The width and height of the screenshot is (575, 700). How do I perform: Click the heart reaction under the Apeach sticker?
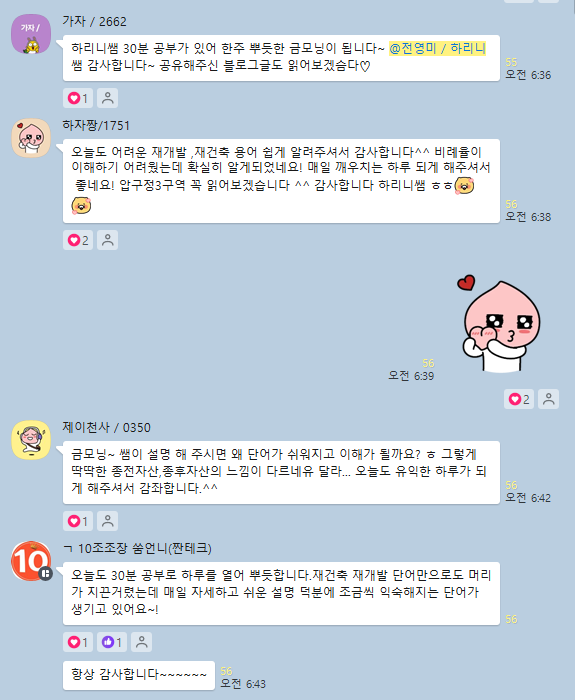point(519,399)
